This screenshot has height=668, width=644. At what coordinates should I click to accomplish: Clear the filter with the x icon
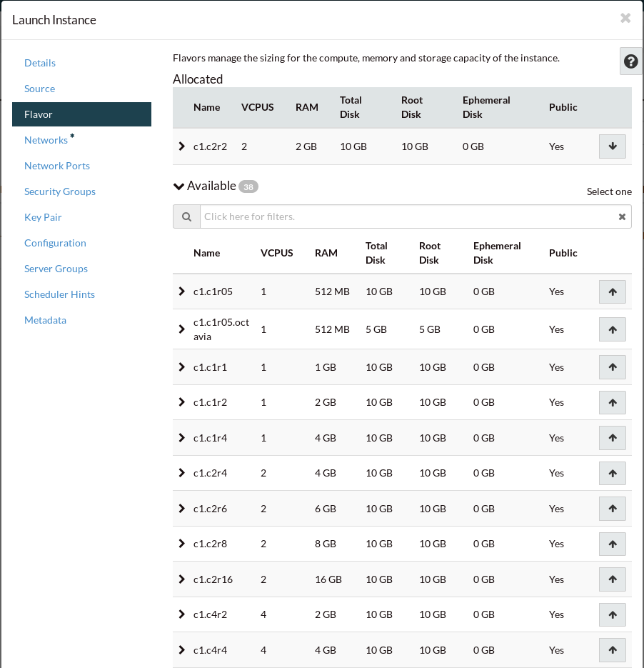[622, 216]
